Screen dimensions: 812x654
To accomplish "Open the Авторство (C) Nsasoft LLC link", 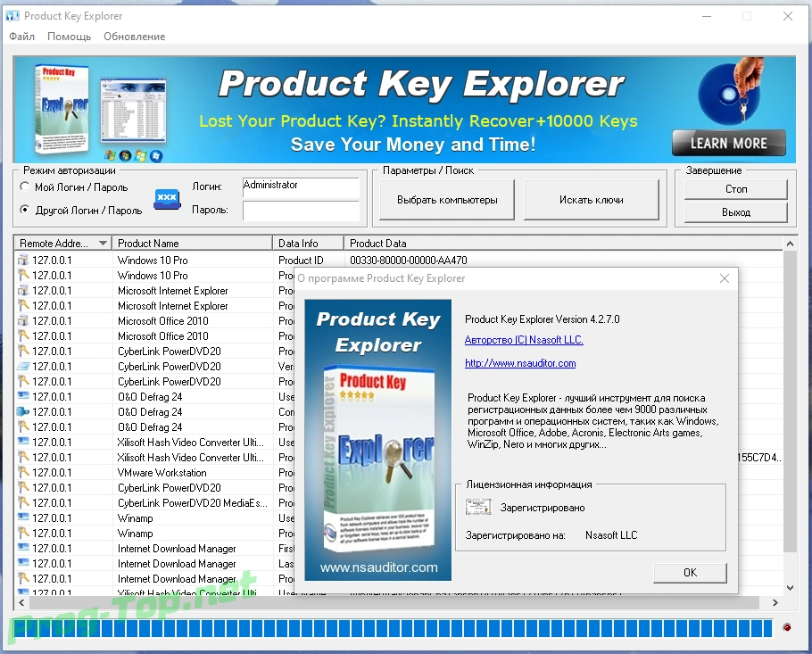I will click(524, 340).
